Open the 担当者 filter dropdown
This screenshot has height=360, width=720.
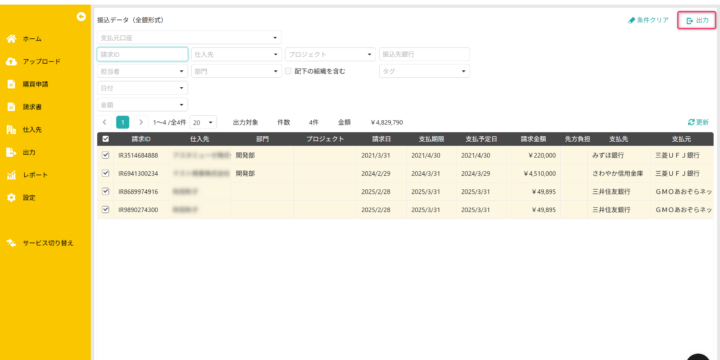(x=142, y=71)
